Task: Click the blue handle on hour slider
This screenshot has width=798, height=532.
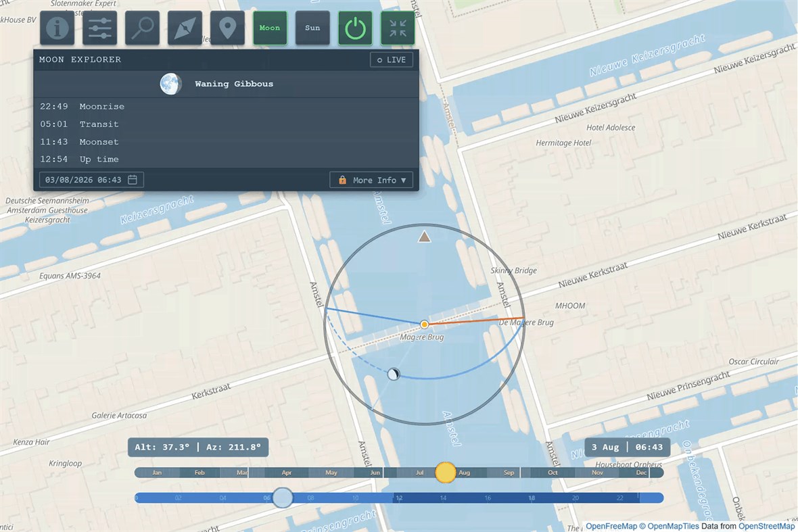Action: point(283,498)
